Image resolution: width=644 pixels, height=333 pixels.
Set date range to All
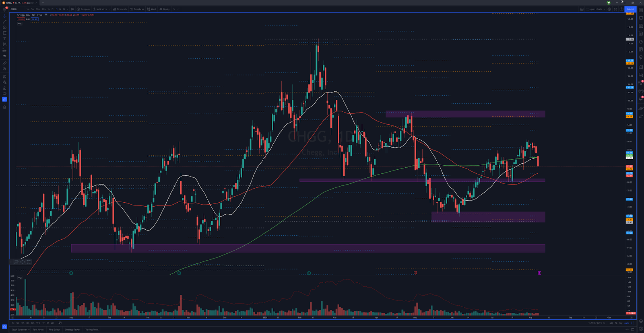52,323
